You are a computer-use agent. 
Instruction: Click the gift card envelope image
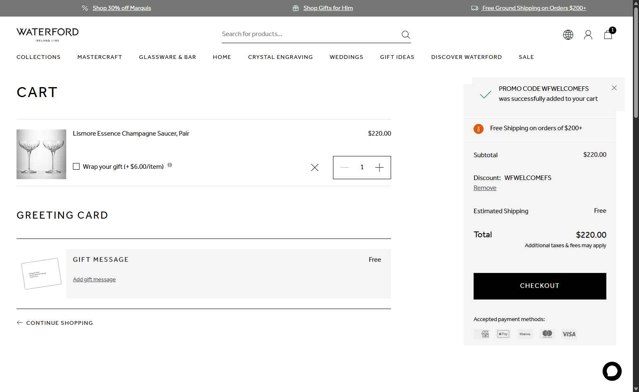point(41,274)
